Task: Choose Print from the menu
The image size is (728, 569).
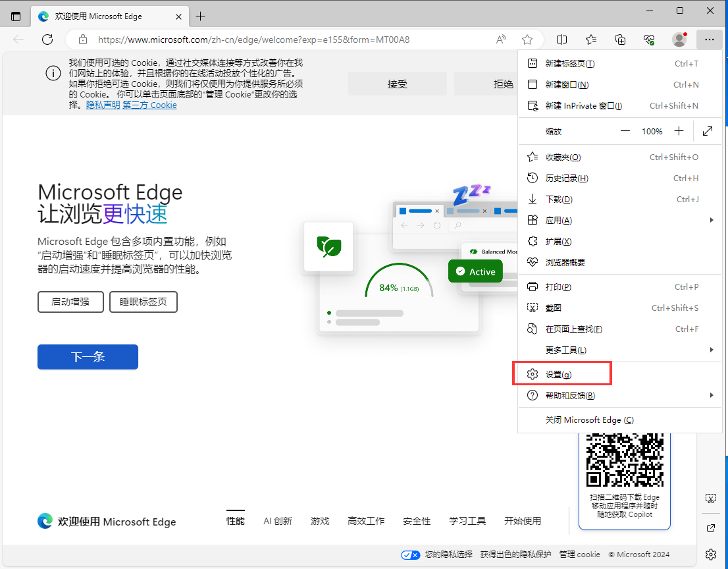Action: point(620,287)
